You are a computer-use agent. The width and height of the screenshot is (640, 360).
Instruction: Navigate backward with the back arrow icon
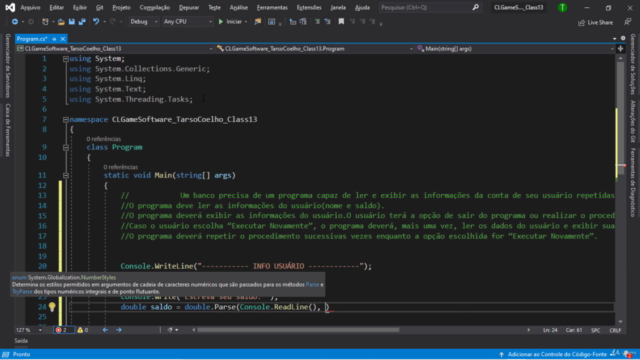click(15, 22)
